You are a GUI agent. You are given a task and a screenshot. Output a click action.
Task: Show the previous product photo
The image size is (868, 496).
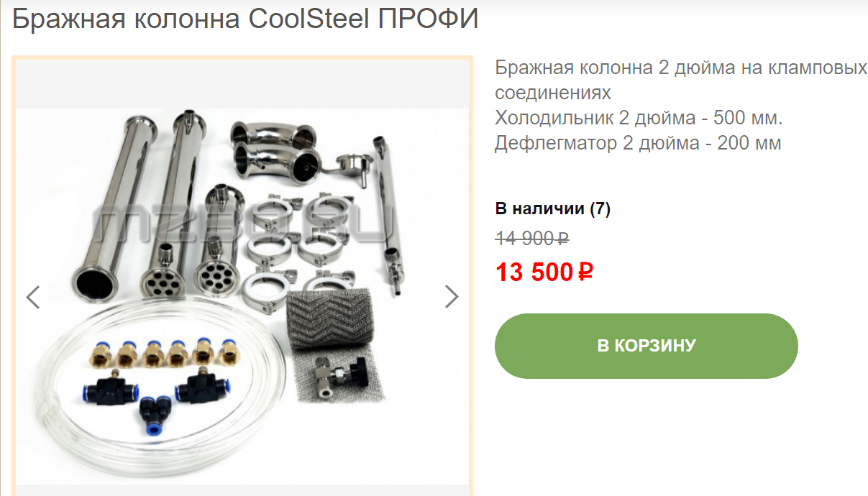(33, 297)
